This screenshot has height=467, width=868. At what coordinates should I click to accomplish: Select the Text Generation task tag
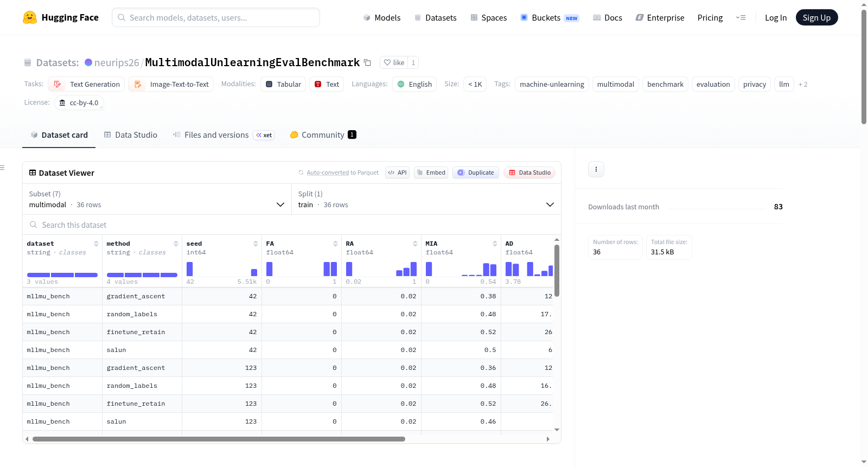pos(86,84)
